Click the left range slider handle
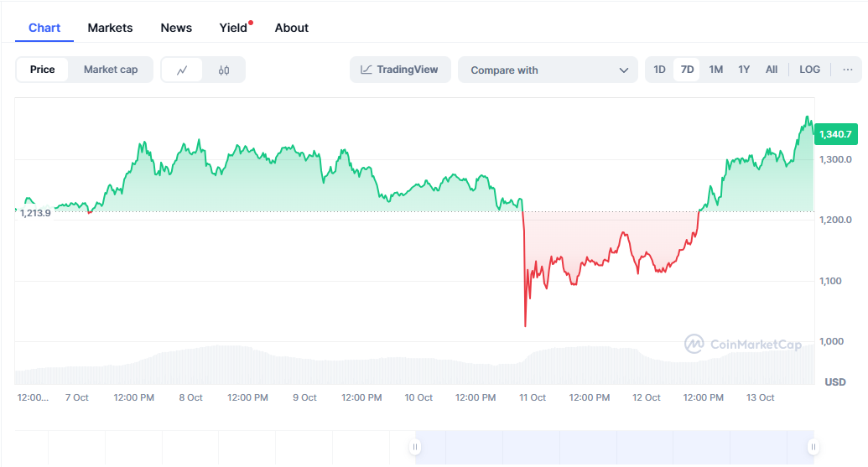This screenshot has width=868, height=467. 415,447
